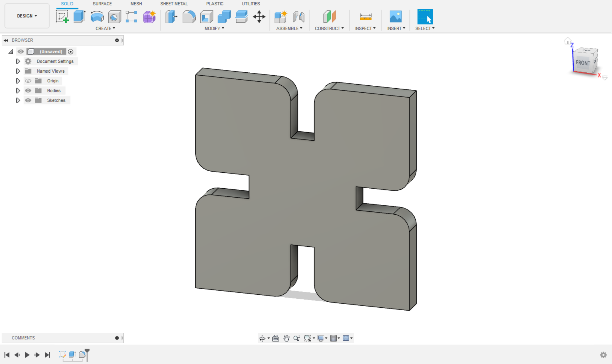Select the Joint tool icon
Viewport: 612px width, 364px height.
pyautogui.click(x=298, y=17)
